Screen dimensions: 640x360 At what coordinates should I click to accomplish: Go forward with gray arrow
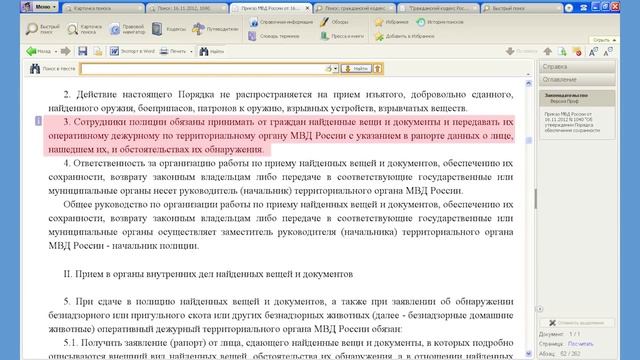coord(65,51)
